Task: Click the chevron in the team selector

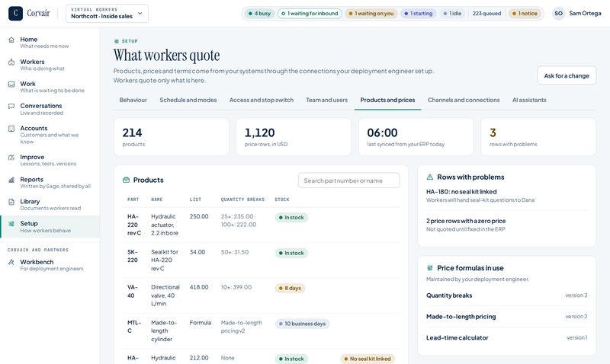Action: pyautogui.click(x=140, y=13)
